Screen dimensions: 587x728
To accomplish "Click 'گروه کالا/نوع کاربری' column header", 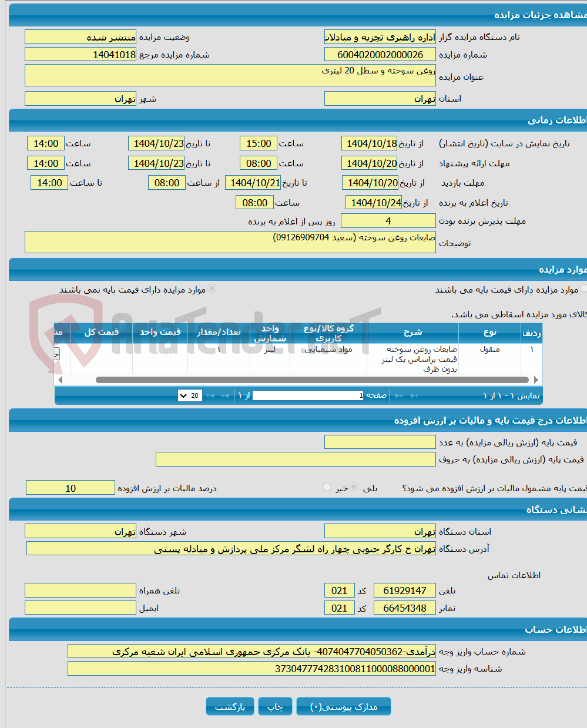I will point(328,333).
